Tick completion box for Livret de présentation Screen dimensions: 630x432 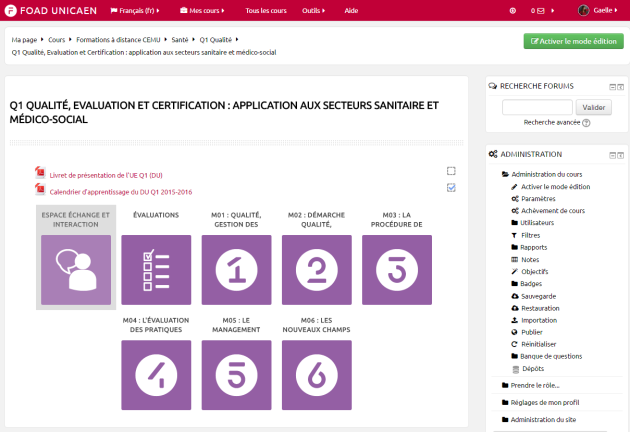[451, 171]
